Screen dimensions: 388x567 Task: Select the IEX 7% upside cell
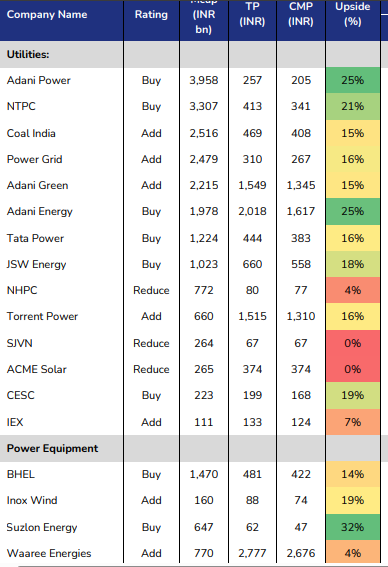click(353, 422)
